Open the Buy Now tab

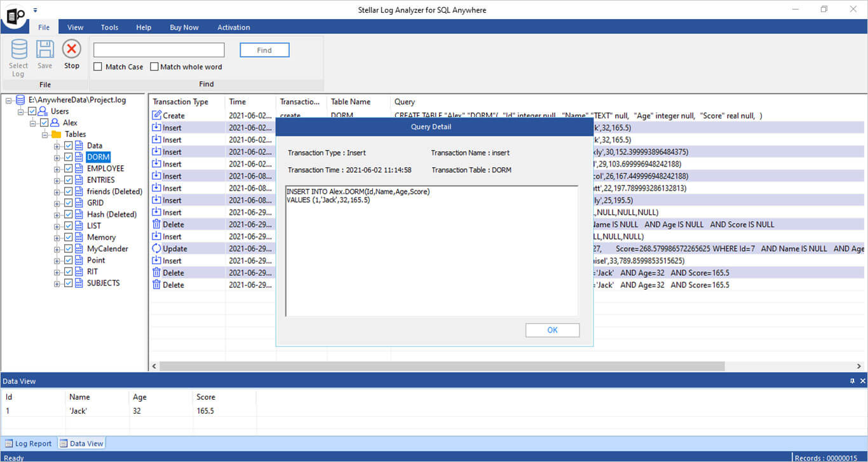pos(184,27)
